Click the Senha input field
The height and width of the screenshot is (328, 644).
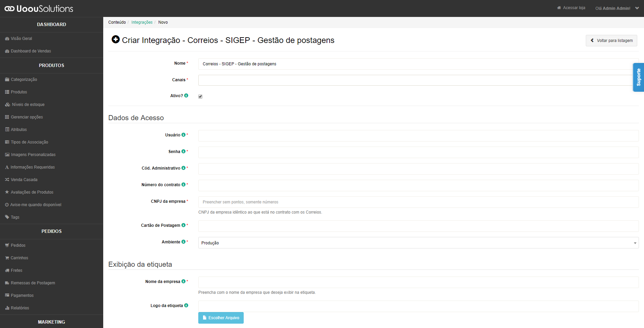[x=418, y=152]
